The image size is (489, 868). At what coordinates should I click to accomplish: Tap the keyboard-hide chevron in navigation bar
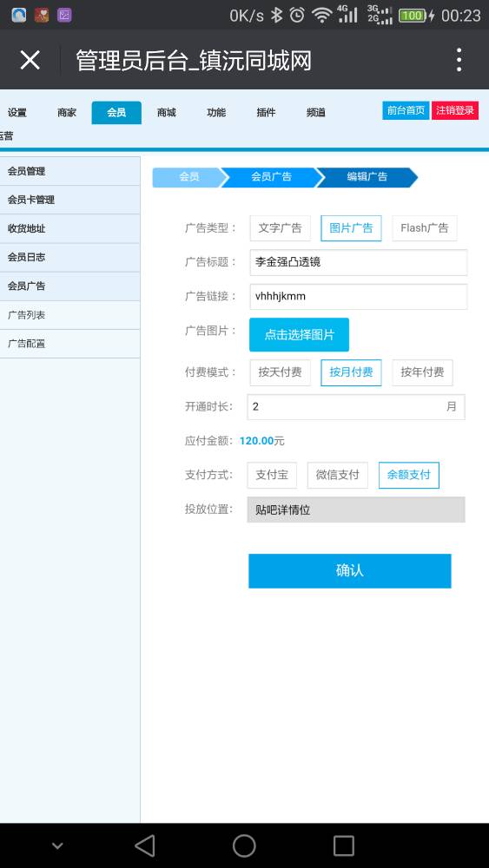click(57, 845)
